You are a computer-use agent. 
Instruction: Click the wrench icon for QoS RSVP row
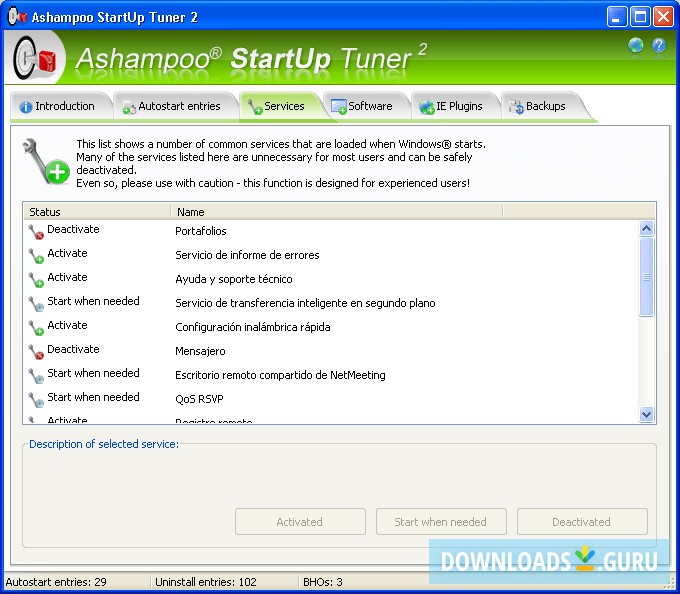tap(36, 400)
